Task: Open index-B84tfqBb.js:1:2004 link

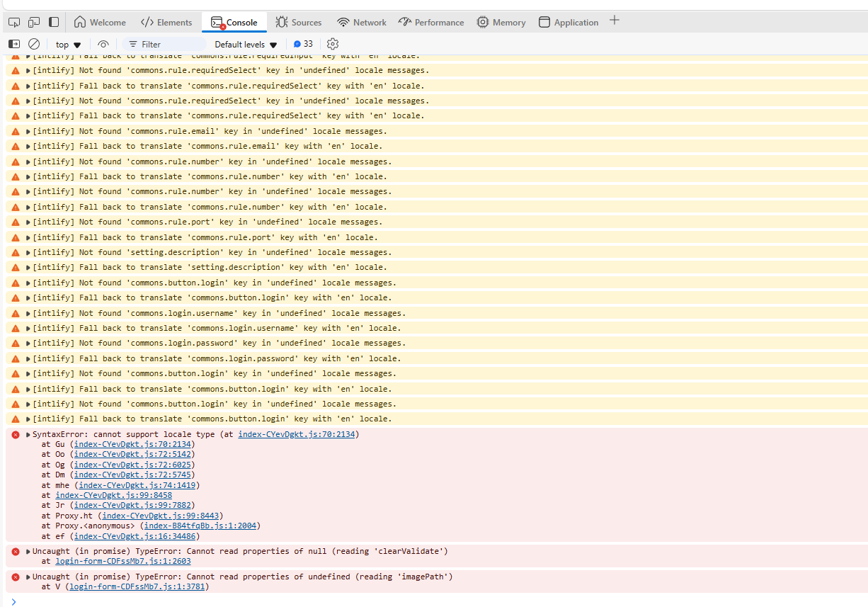Action: coord(200,526)
